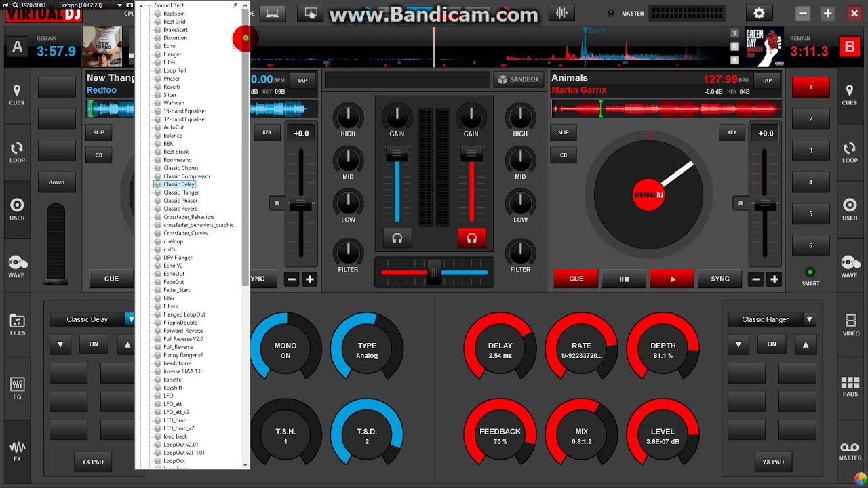
Task: Toggle KEY lock on deck B
Action: pos(732,132)
